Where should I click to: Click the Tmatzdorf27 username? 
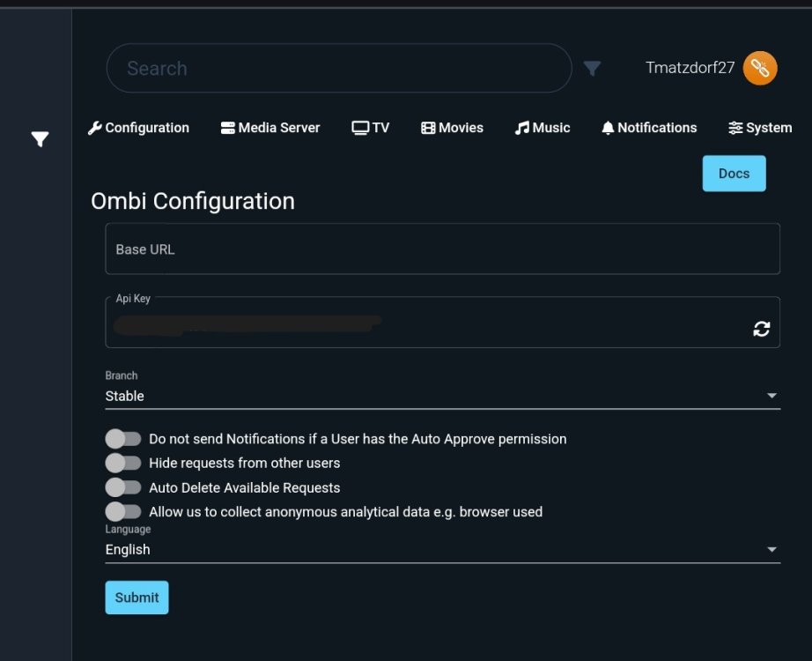tap(690, 68)
